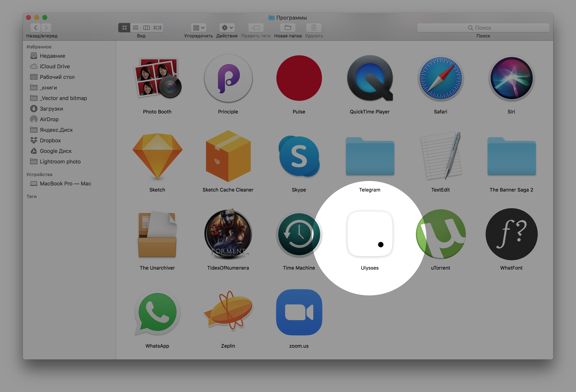576x392 pixels.
Task: Select the uTorrent app icon
Action: tap(440, 234)
